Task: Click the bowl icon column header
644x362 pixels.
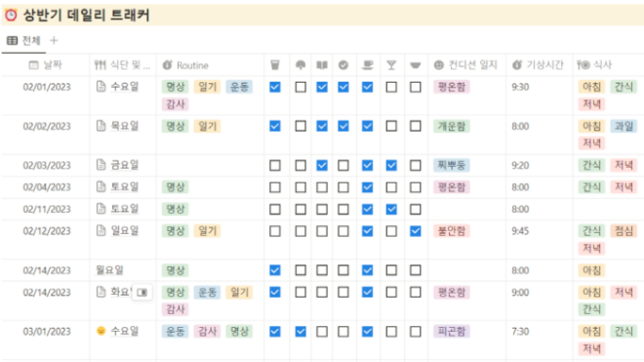Action: [x=416, y=65]
